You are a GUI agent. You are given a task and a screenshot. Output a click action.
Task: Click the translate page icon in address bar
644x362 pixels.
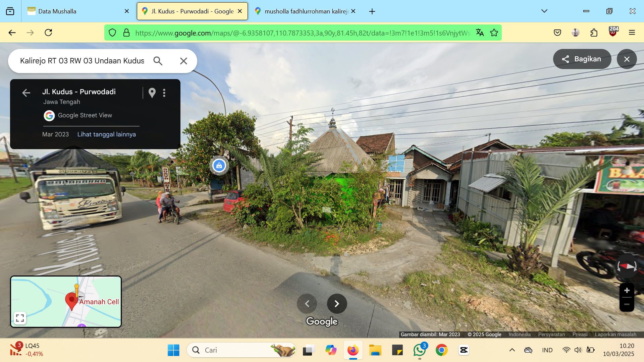pos(480,33)
